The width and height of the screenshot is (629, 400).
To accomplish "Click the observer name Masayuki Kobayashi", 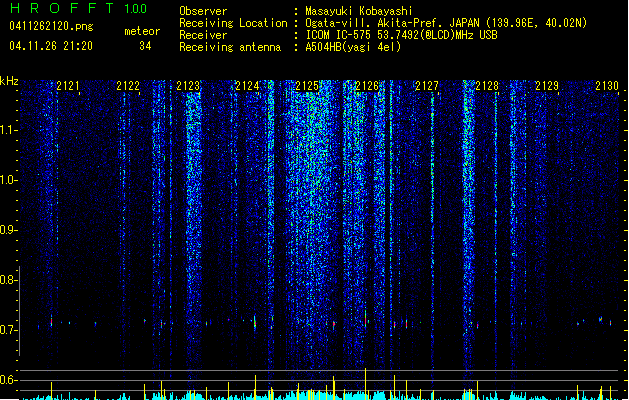I will [359, 11].
